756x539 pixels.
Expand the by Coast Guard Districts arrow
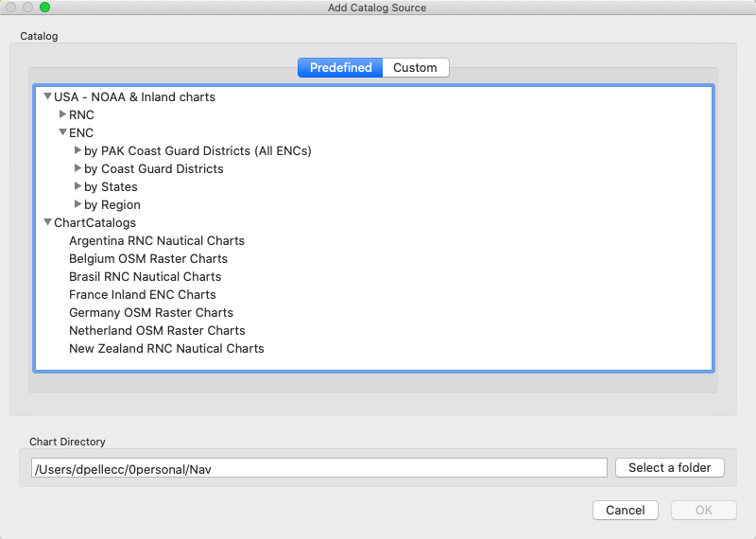(77, 168)
